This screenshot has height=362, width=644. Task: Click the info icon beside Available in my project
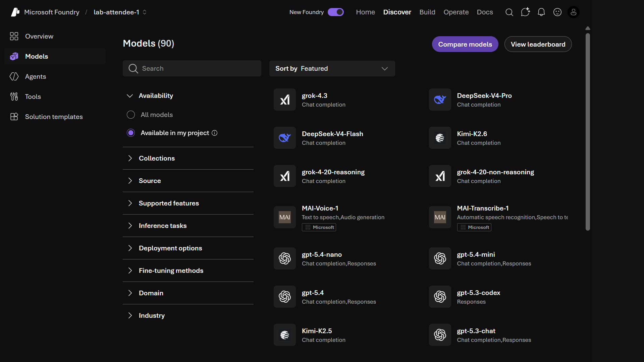point(215,133)
